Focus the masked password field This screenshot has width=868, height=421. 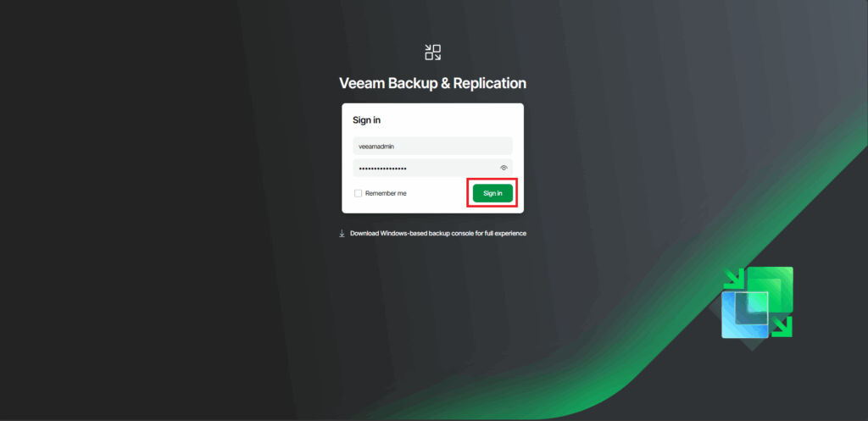432,168
